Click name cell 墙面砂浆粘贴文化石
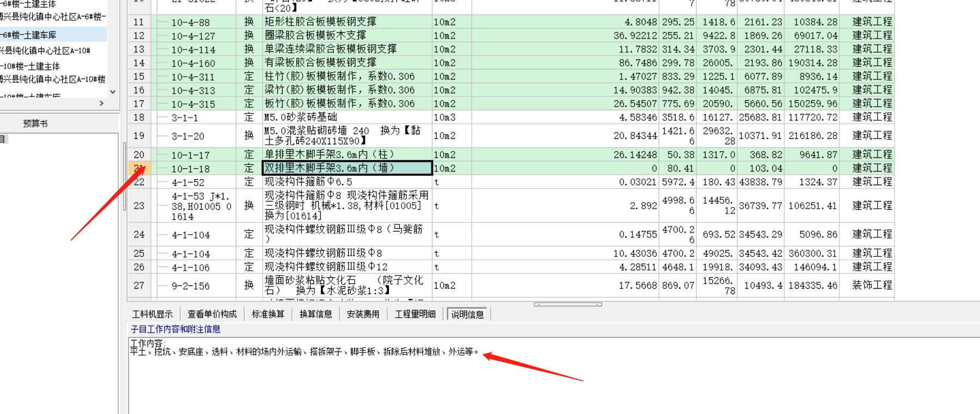The image size is (980, 414). 347,286
